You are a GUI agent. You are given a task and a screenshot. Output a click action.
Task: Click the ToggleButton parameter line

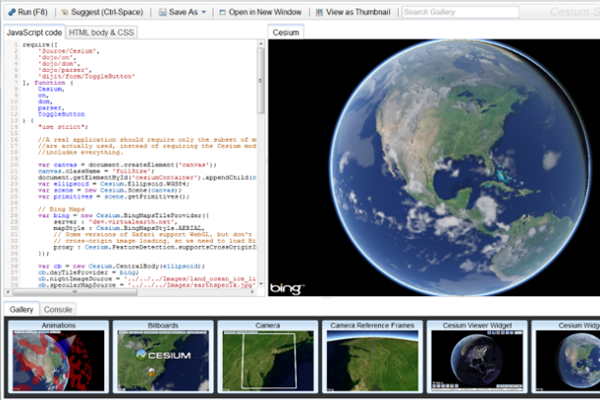pyautogui.click(x=61, y=114)
